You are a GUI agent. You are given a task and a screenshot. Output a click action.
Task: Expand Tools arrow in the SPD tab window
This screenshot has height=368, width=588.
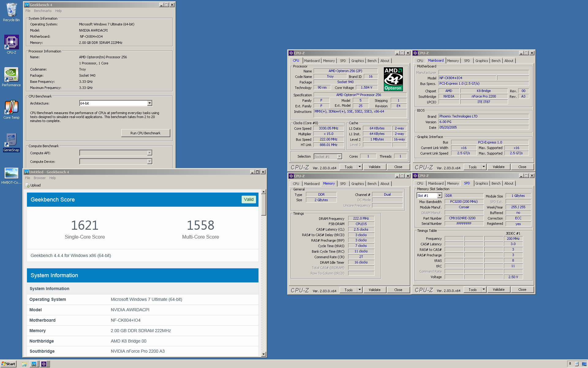pos(484,289)
